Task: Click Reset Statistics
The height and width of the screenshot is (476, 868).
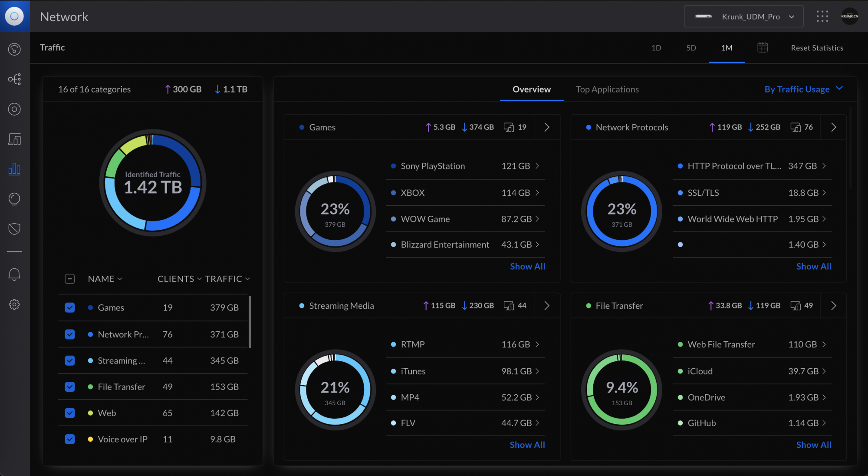Action: [817, 48]
